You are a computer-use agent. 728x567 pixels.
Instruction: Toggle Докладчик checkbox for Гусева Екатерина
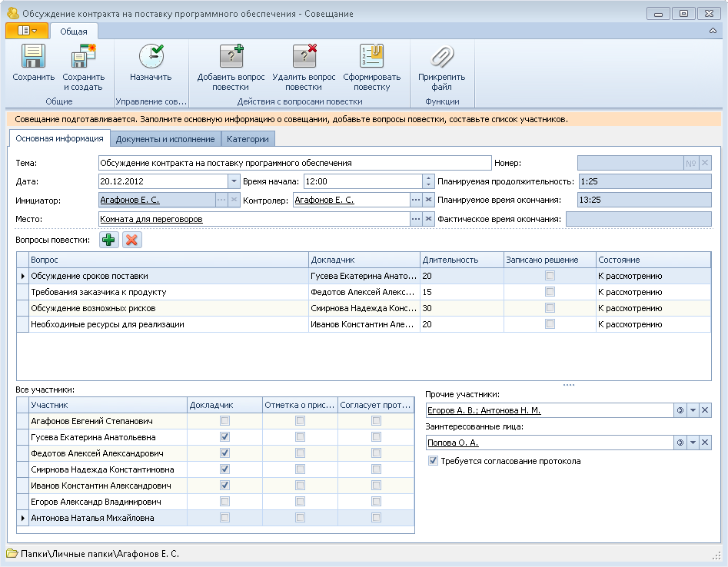pos(224,437)
